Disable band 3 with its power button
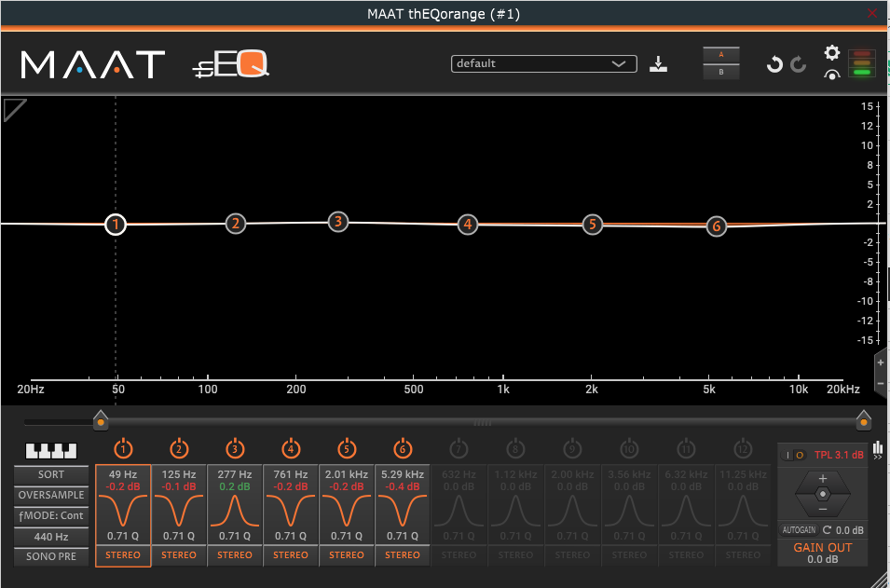The width and height of the screenshot is (890, 588). click(x=235, y=449)
